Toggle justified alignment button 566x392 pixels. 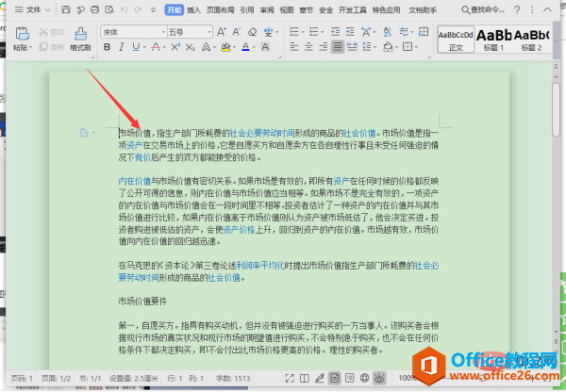pos(338,47)
